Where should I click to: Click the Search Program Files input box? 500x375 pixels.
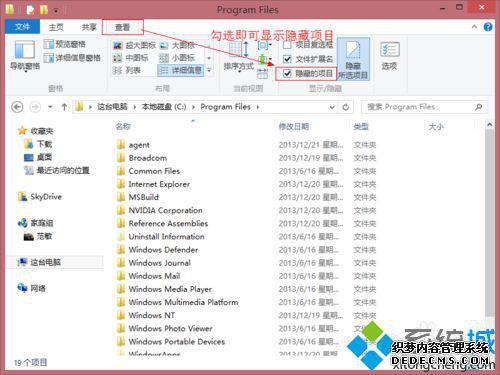(424, 107)
